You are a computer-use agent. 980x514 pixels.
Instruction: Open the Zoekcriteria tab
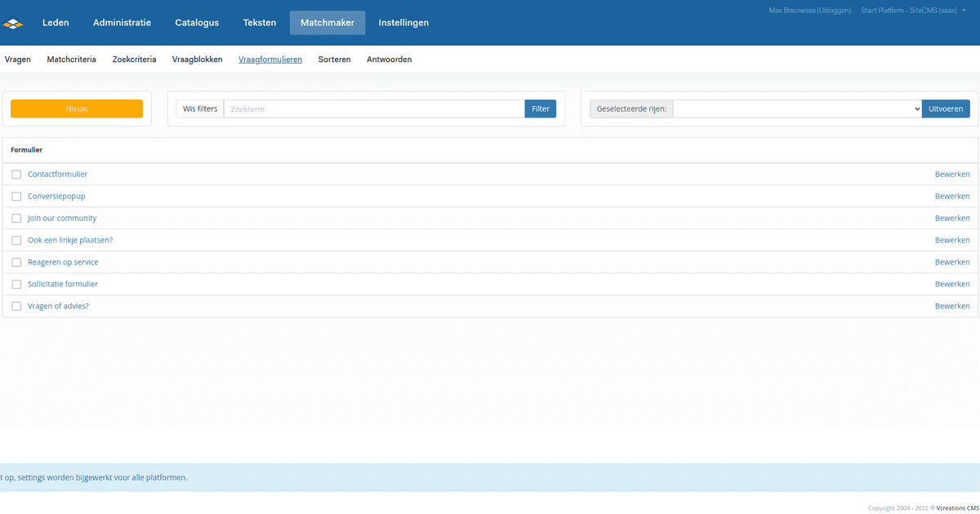tap(134, 59)
